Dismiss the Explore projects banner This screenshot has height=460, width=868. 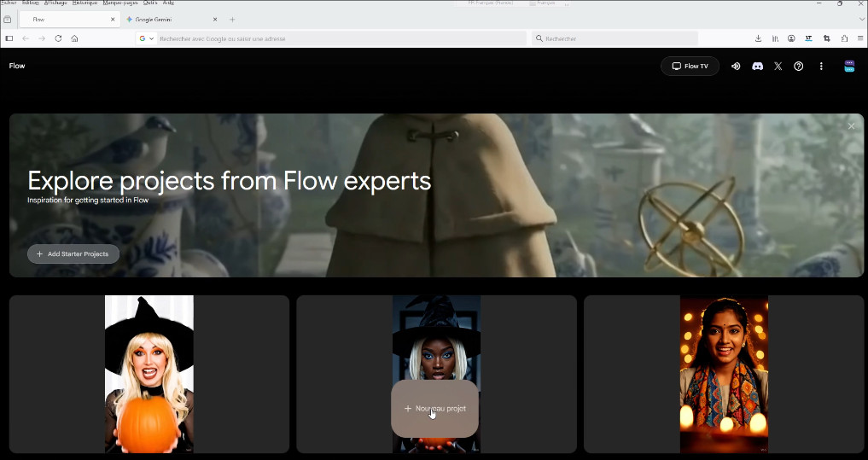[x=851, y=126]
